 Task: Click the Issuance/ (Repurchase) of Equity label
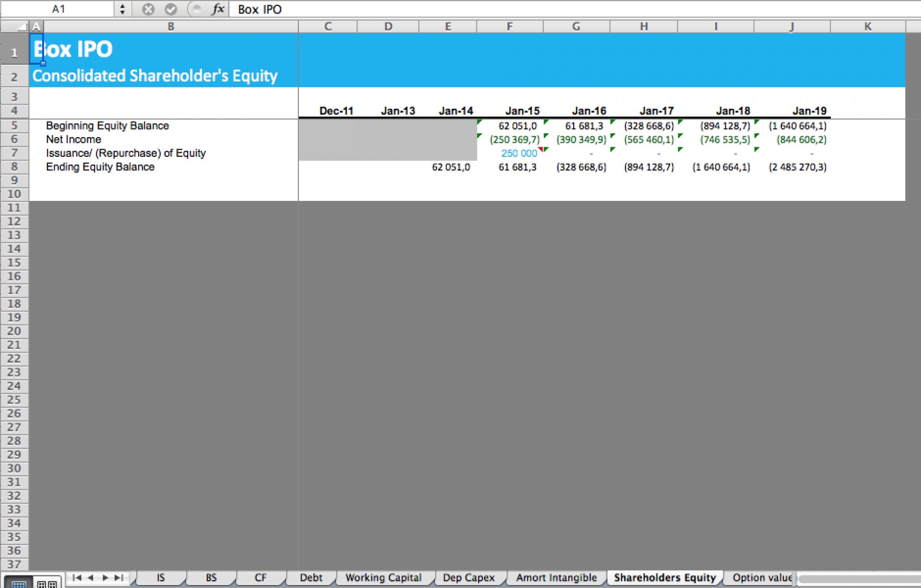[126, 153]
